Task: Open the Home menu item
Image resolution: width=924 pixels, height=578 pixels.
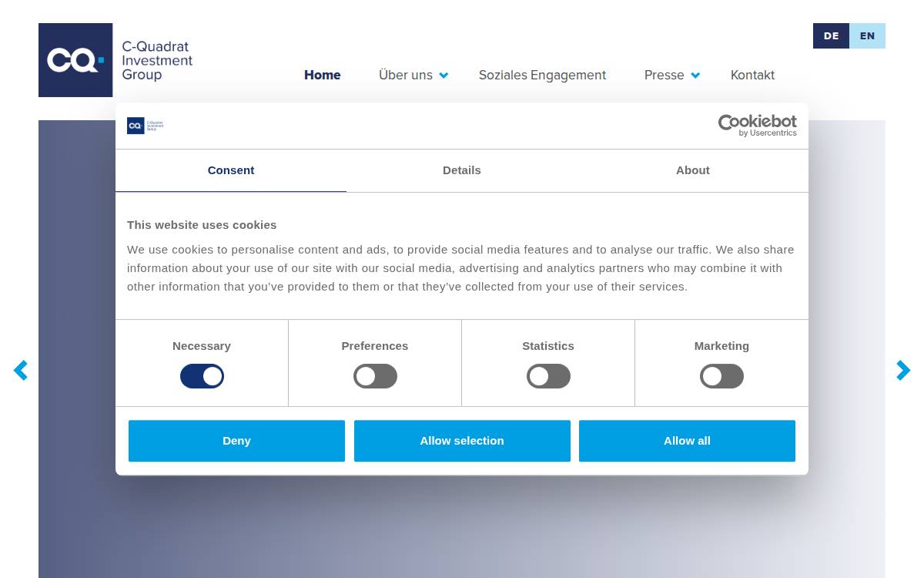Action: coord(323,75)
